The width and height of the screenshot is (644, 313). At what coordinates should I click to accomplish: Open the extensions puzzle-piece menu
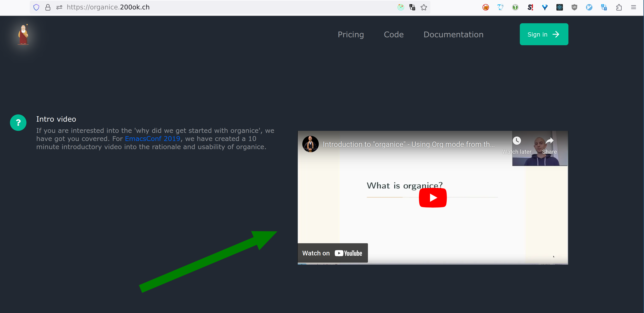click(619, 7)
